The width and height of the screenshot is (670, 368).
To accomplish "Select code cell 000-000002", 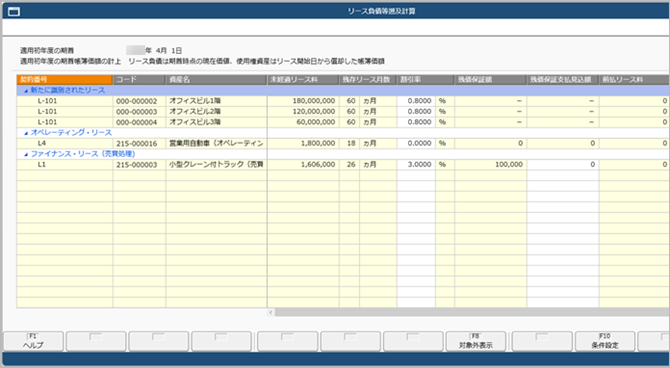I will coord(139,101).
